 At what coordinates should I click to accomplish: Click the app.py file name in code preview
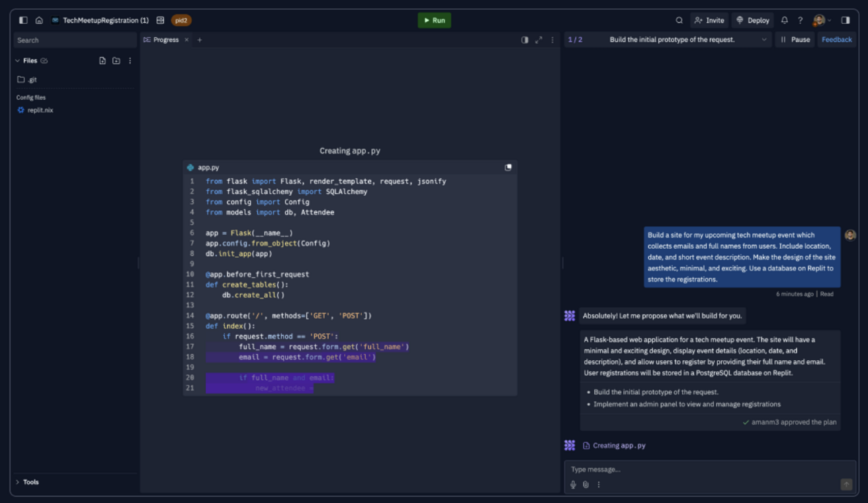208,167
